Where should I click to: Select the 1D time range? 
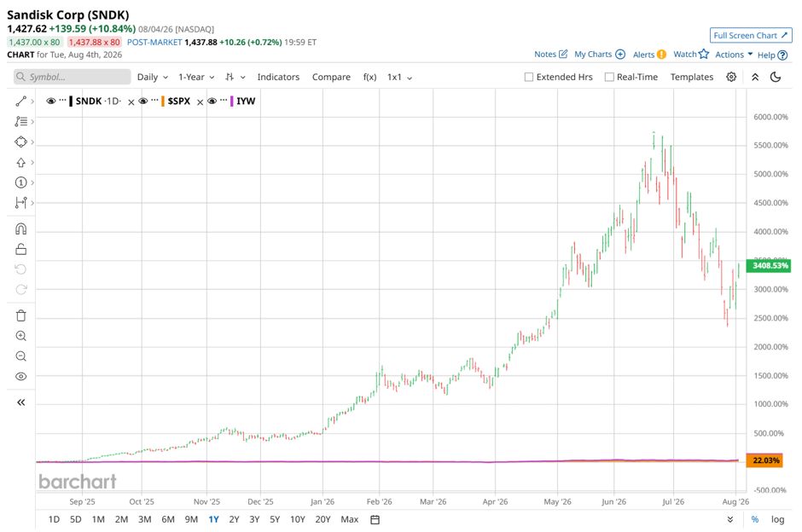54,520
